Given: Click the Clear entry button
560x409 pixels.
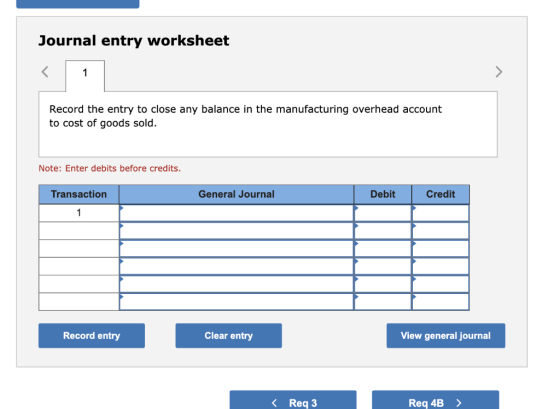Looking at the screenshot, I should click(x=229, y=335).
